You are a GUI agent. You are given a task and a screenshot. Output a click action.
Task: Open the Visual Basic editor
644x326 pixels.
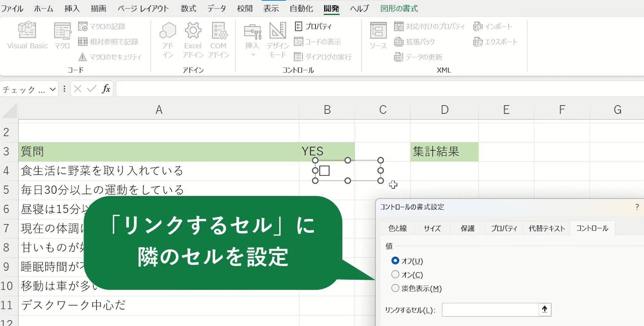click(x=27, y=35)
